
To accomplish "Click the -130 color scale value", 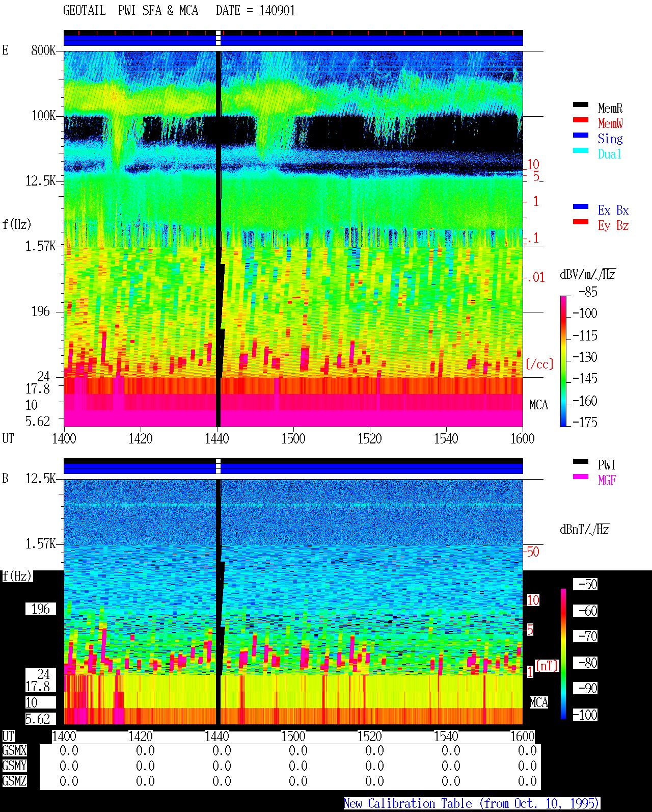I will (585, 357).
